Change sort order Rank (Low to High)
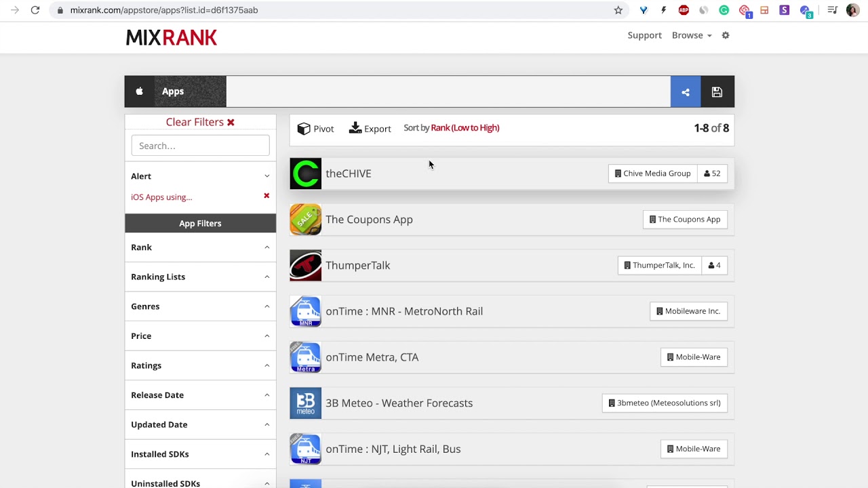Screen dimensions: 868x488 [x=465, y=127]
